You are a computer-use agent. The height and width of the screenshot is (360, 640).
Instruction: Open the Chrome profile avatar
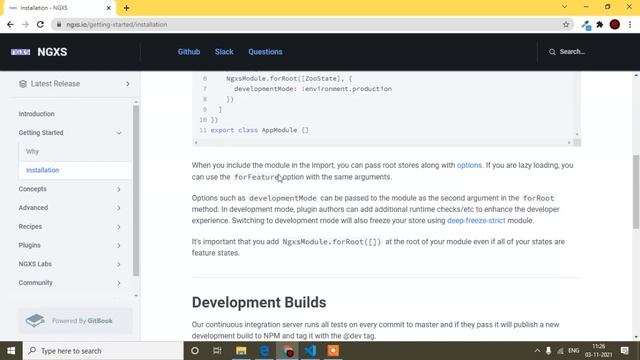point(615,24)
